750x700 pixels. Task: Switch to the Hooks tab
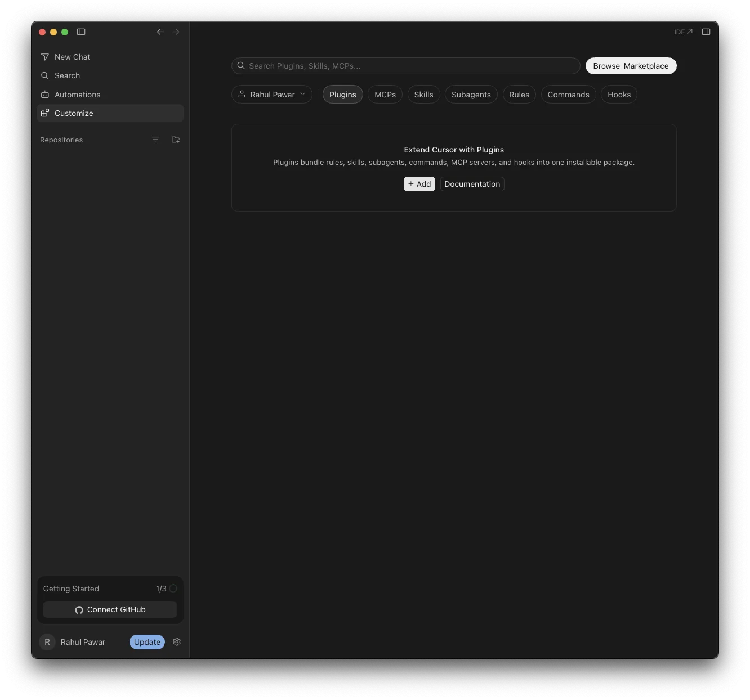(619, 95)
